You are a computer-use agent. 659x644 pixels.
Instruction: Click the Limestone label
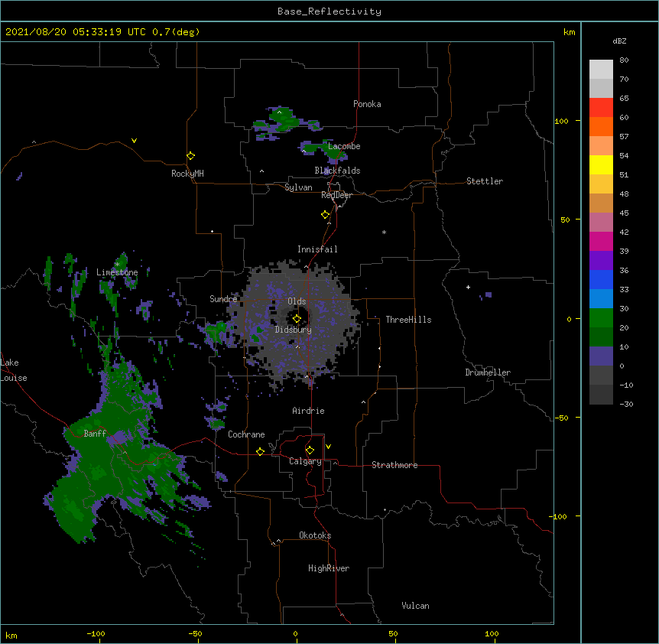117,272
